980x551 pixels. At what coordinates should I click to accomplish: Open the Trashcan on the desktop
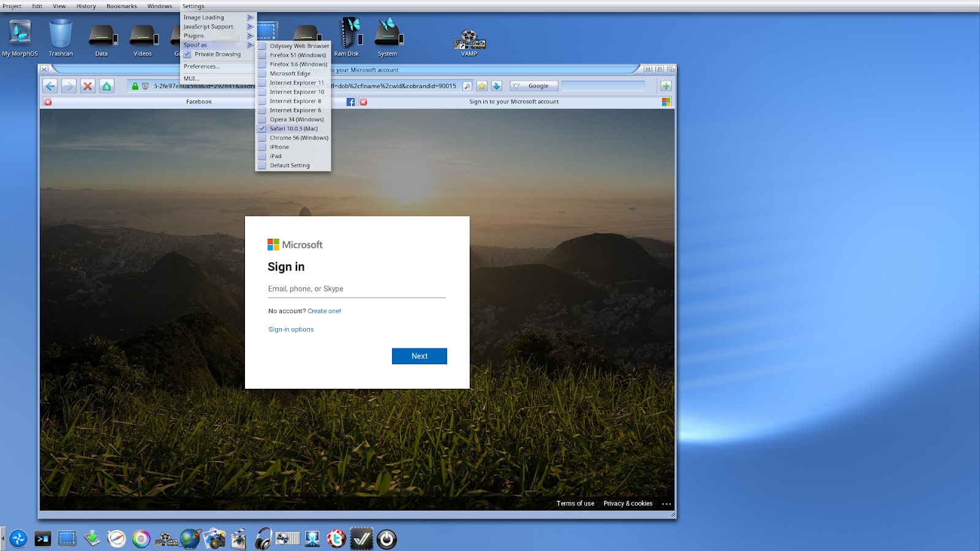click(x=61, y=37)
